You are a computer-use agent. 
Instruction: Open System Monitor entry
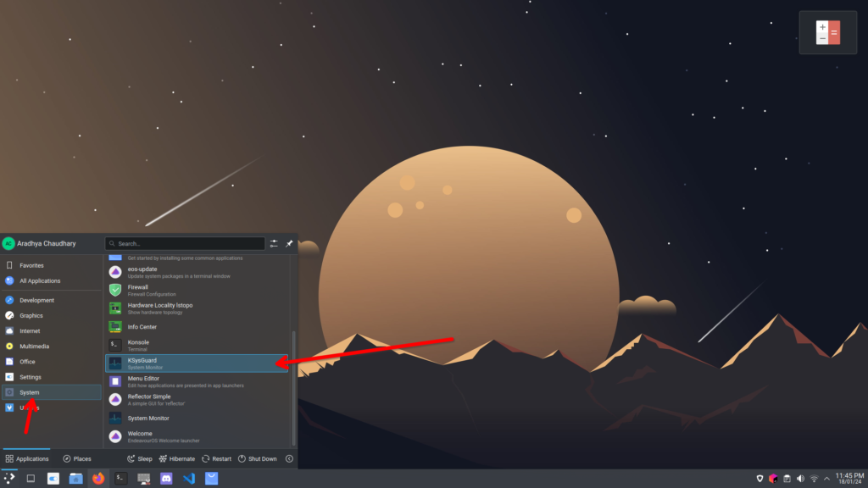[x=197, y=419]
